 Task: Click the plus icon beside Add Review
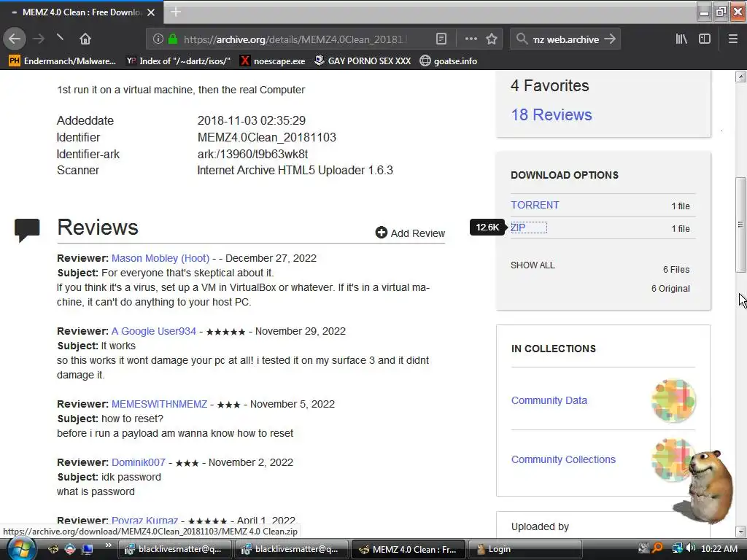381,233
